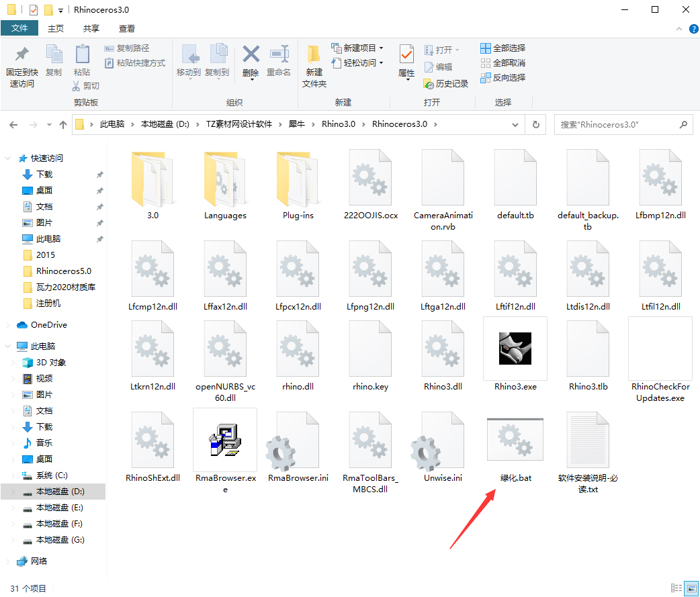The height and width of the screenshot is (597, 700).
Task: Expand the OneDrive tree node
Action: [x=7, y=325]
